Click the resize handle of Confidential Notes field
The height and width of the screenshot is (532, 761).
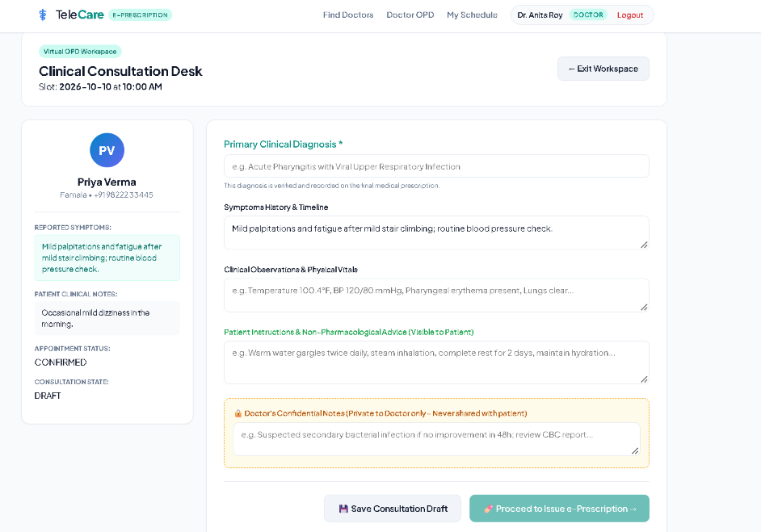pyautogui.click(x=635, y=451)
